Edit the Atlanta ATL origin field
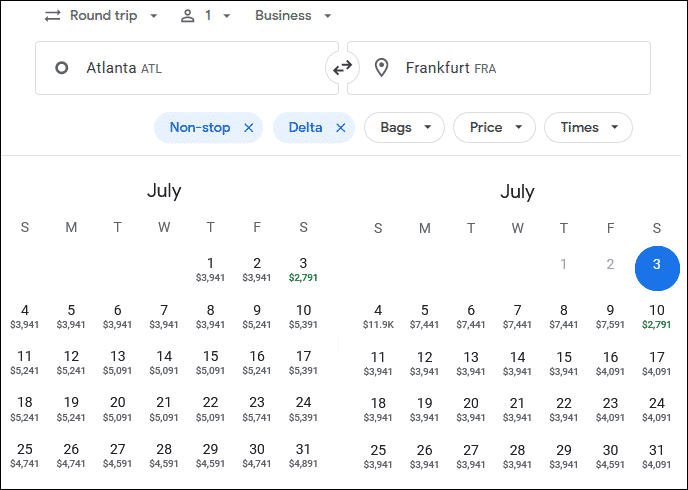Image resolution: width=688 pixels, height=490 pixels. (187, 68)
